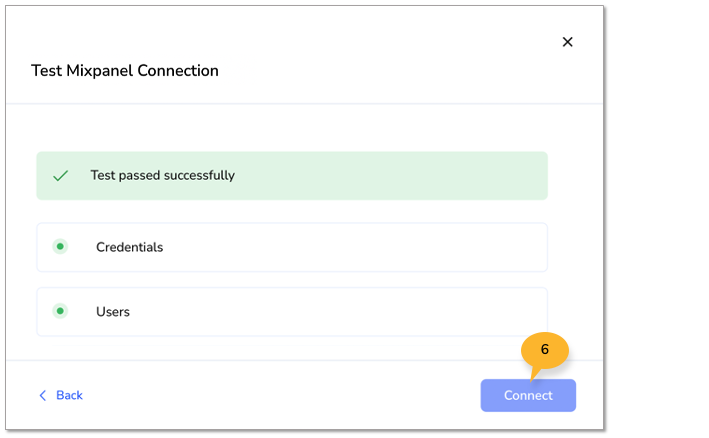Click the green status dot beside Users
This screenshot has width=709, height=438.
point(60,311)
